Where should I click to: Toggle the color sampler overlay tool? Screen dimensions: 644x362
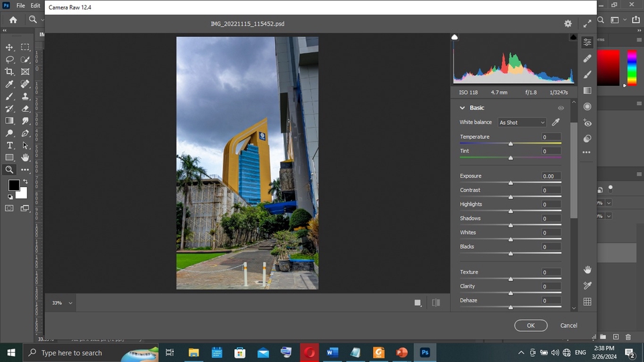point(588,286)
